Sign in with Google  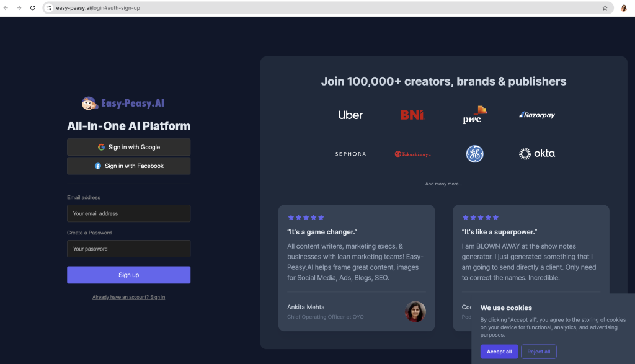pos(128,147)
